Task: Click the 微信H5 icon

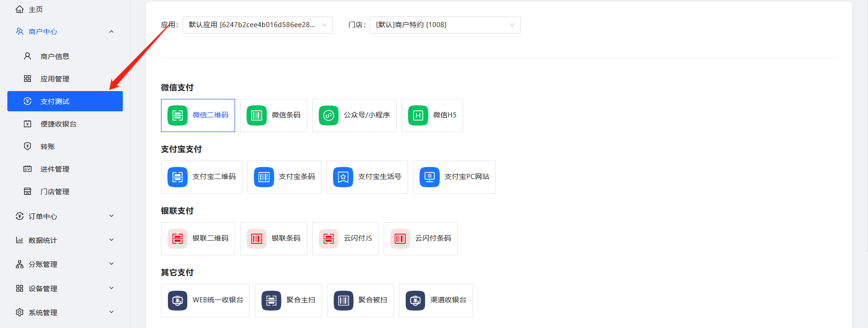Action: 418,115
